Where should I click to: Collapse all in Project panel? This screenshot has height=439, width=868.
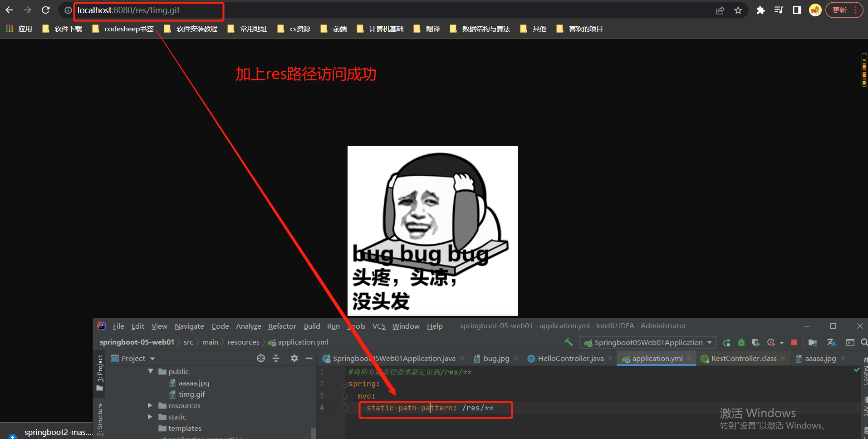pyautogui.click(x=276, y=358)
